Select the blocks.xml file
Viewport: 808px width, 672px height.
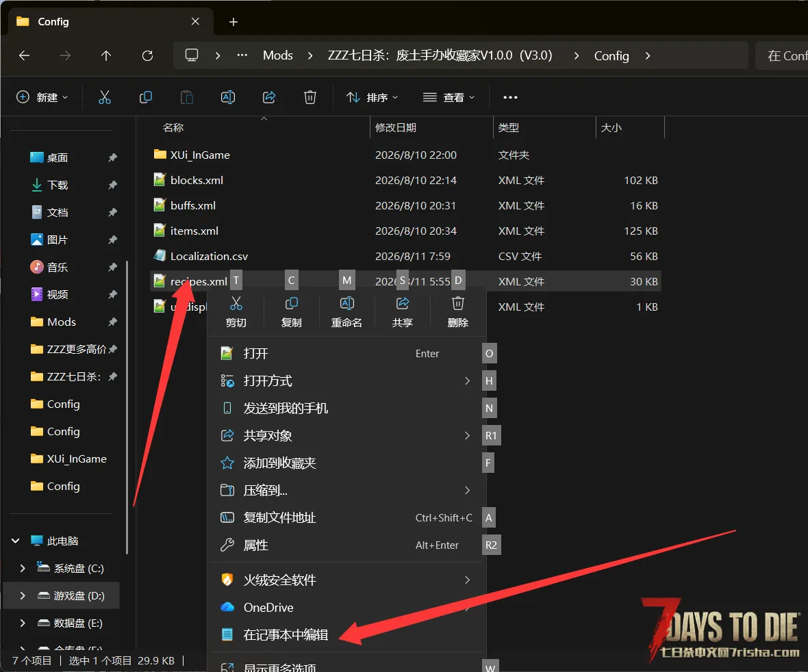tap(197, 180)
